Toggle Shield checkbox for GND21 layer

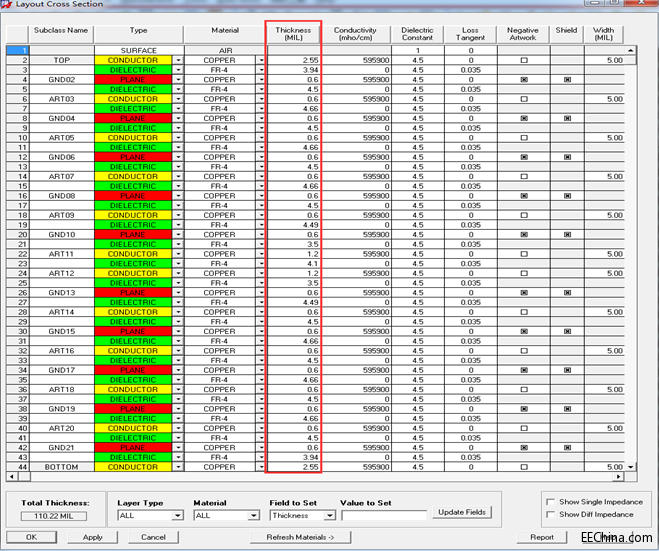(567, 448)
